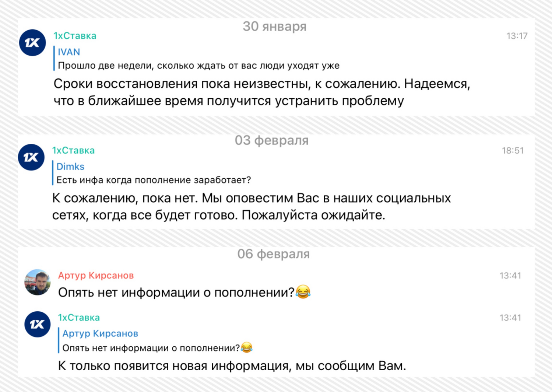Click the 13:17 message timestamp
552x392 pixels.
point(517,36)
